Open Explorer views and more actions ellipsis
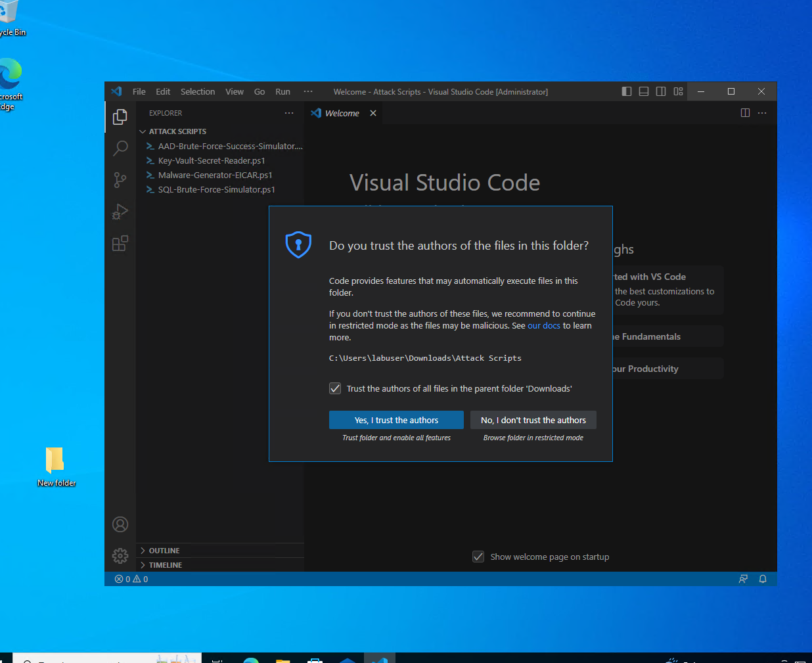The height and width of the screenshot is (663, 812). pyautogui.click(x=289, y=113)
